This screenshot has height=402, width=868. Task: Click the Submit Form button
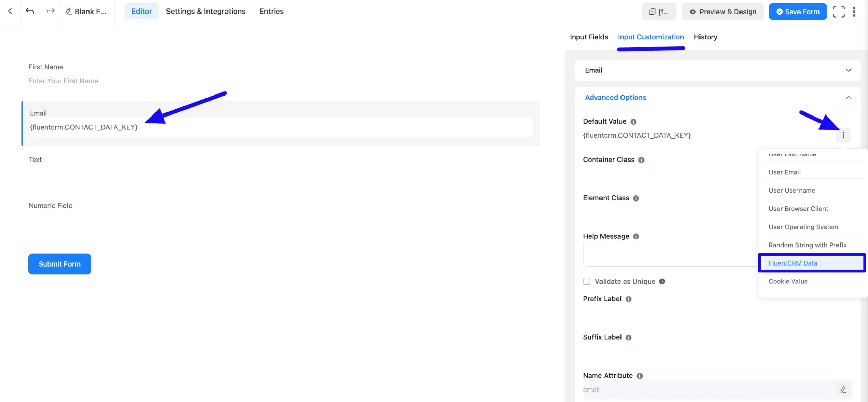pos(60,264)
